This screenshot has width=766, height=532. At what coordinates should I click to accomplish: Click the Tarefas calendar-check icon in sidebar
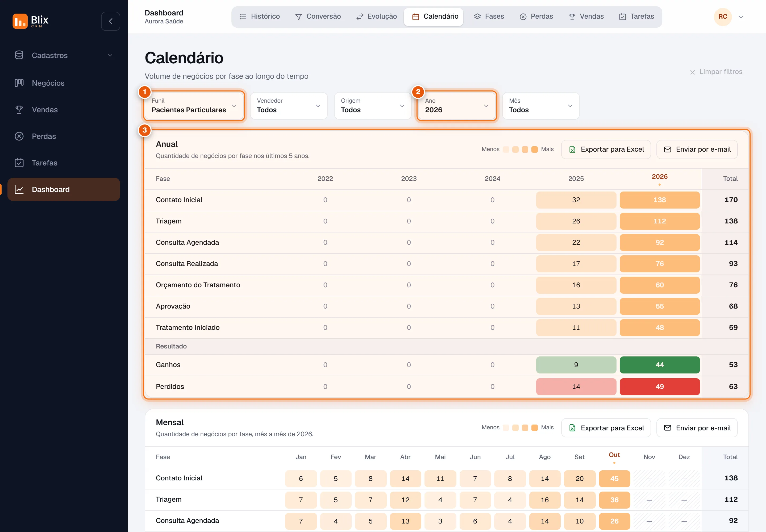pyautogui.click(x=19, y=163)
